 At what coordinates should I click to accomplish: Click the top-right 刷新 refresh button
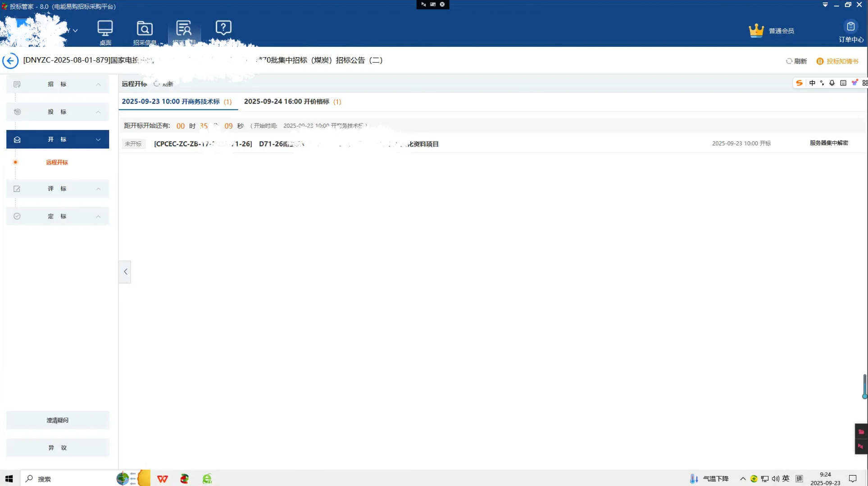(796, 61)
